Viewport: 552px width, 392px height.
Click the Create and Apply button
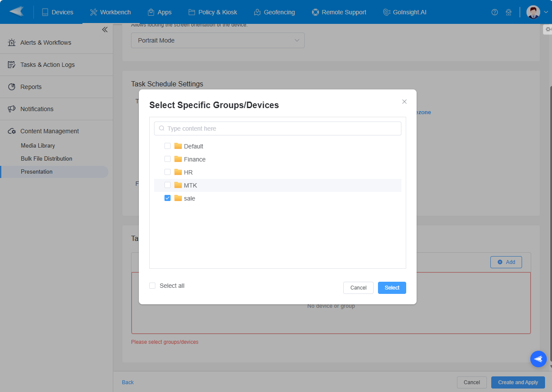click(518, 382)
